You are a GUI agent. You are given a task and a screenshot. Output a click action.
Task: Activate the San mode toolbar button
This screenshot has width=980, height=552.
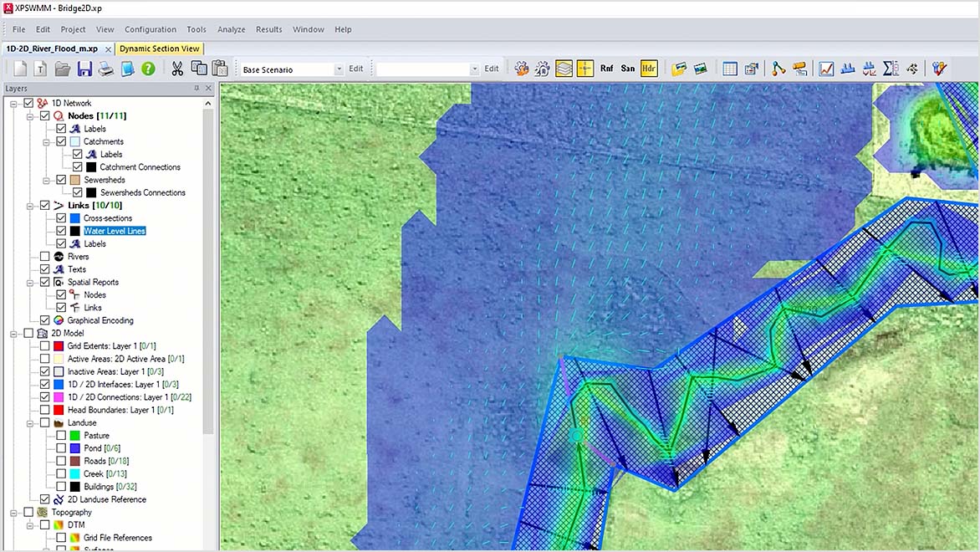pos(626,69)
